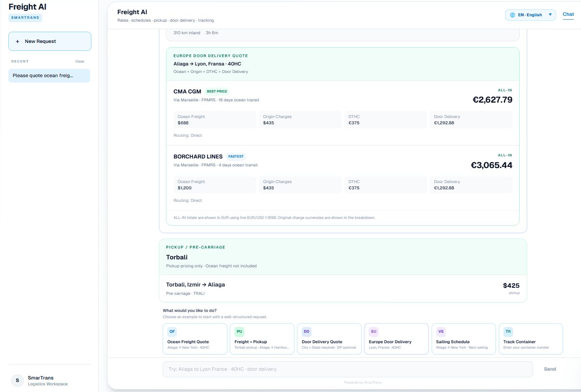Click the VS Sailing Schedule badge
The image size is (581, 392).
[441, 332]
